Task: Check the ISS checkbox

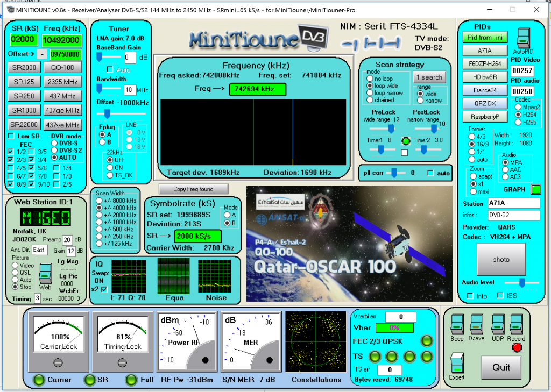Action: [500, 296]
